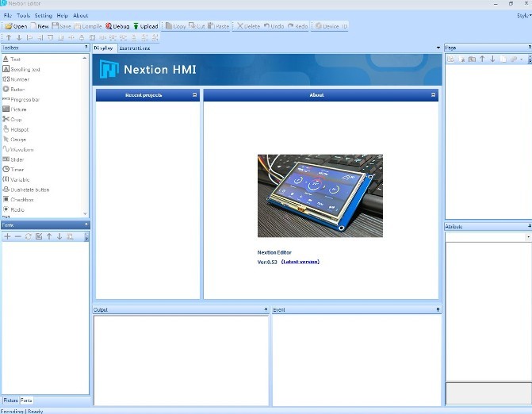Viewport: 532px width, 414px height.
Task: Select the Progress bar component
Action: click(x=21, y=99)
